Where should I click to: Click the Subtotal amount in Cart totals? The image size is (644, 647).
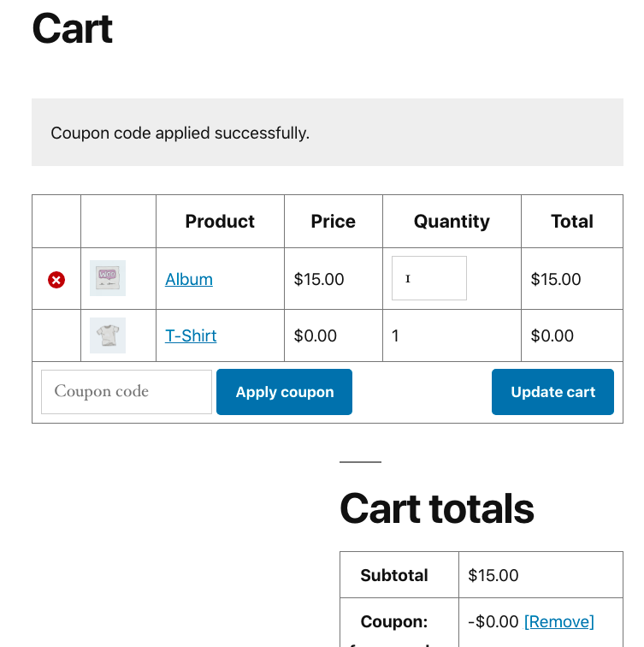(x=493, y=575)
